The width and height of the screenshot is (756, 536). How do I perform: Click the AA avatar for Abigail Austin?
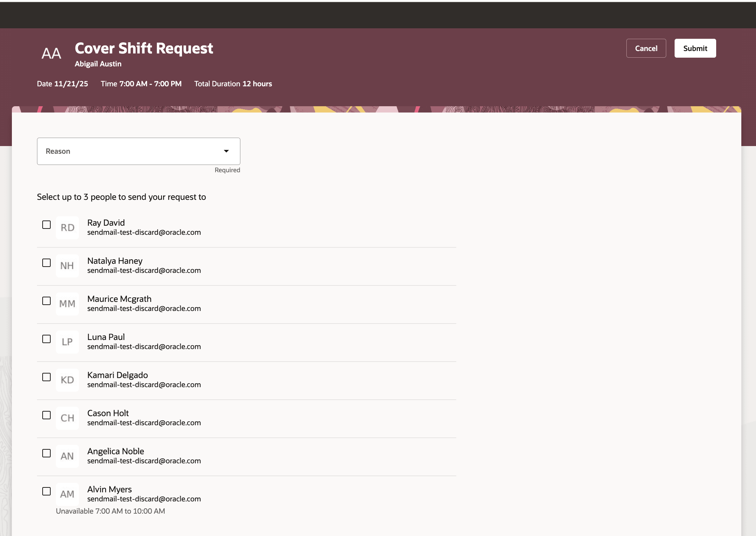pyautogui.click(x=51, y=53)
